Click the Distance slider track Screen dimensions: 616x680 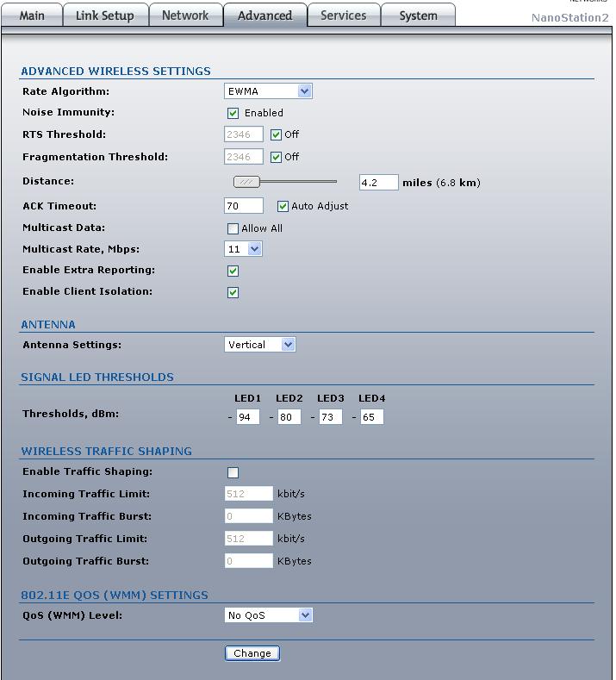point(299,182)
